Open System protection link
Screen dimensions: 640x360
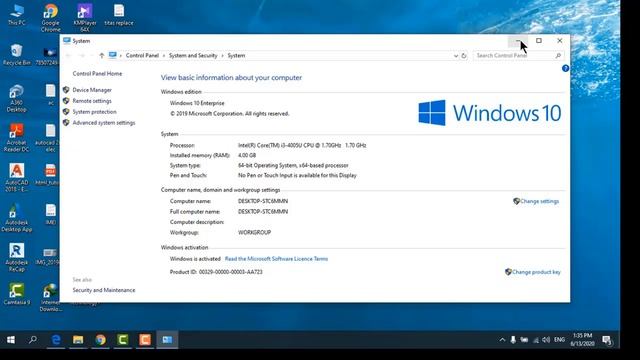click(x=94, y=112)
